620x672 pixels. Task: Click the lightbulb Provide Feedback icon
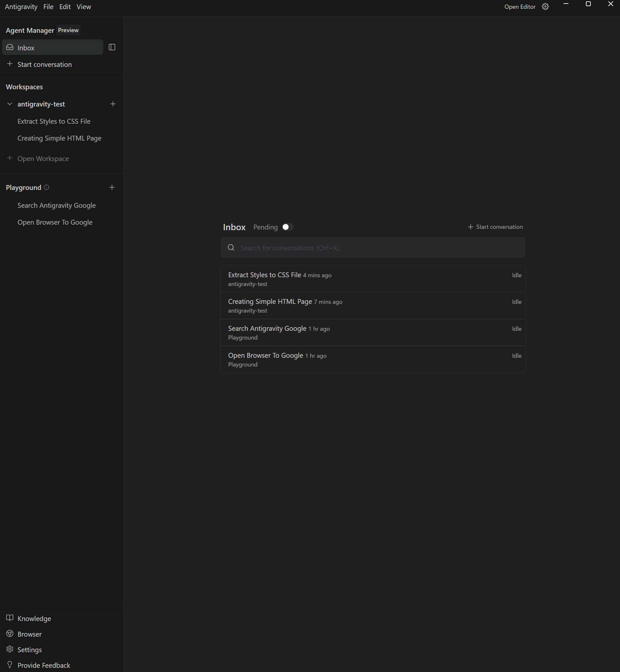pos(10,665)
